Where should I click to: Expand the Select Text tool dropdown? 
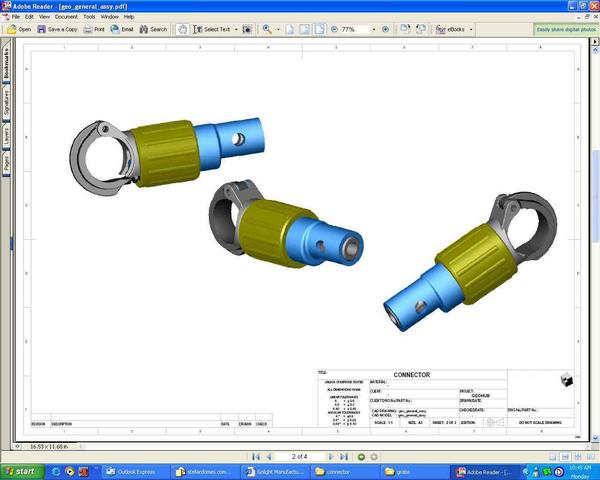click(236, 29)
